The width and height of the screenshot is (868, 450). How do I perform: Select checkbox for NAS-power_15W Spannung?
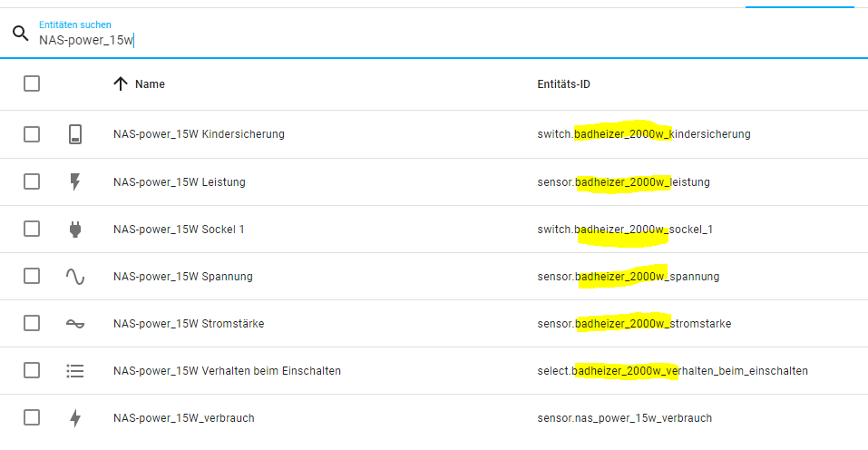click(x=32, y=276)
